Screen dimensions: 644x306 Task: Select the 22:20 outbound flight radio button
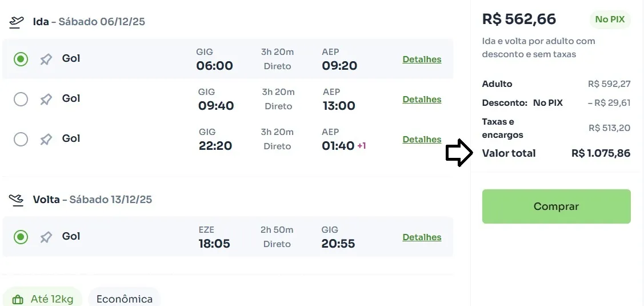(21, 140)
